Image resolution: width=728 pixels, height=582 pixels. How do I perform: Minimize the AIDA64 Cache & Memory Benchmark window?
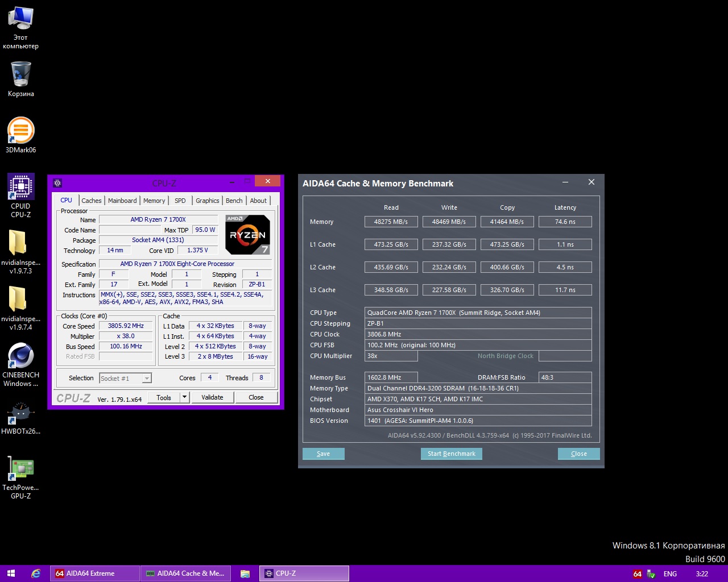pyautogui.click(x=565, y=182)
